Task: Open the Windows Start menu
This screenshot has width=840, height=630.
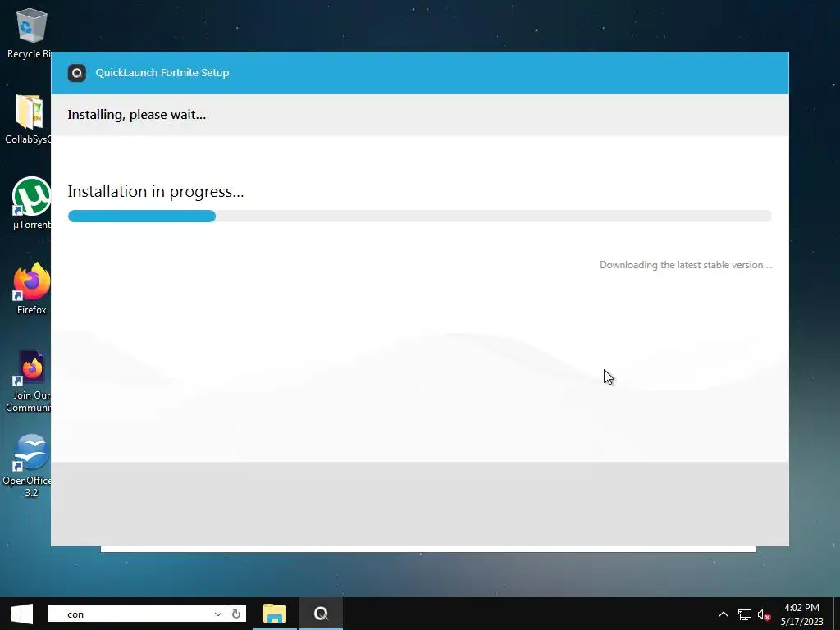Action: pyautogui.click(x=22, y=614)
